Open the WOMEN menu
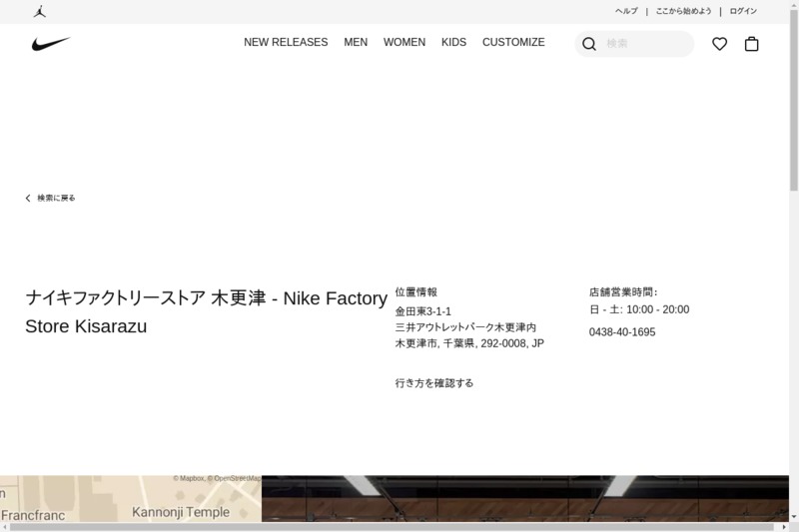This screenshot has width=799, height=532. point(404,42)
